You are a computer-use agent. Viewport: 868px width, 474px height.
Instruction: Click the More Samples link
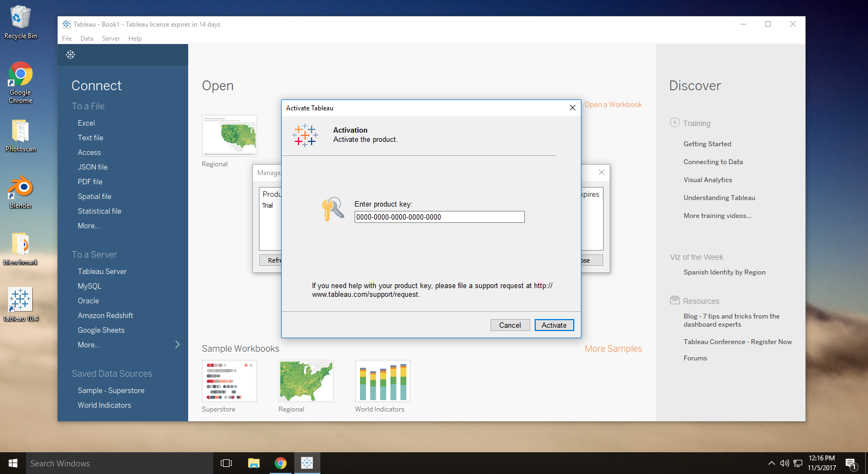click(x=613, y=348)
